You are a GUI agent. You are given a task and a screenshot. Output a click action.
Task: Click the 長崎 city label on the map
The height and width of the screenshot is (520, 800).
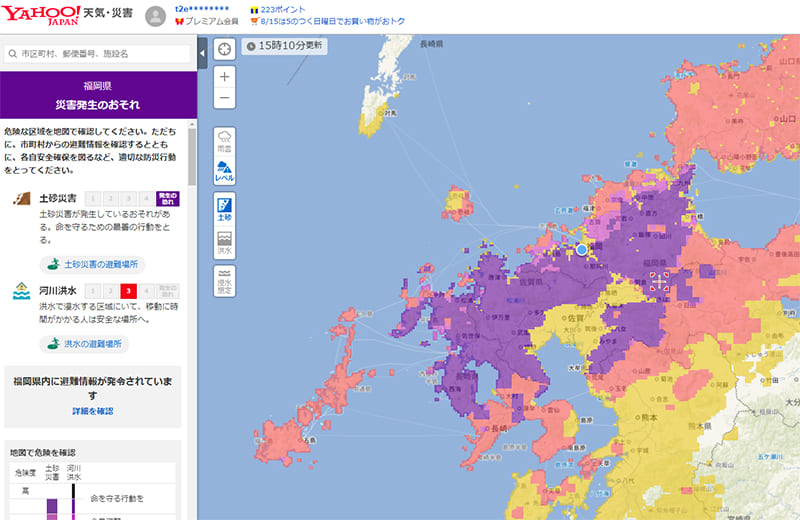tap(499, 428)
